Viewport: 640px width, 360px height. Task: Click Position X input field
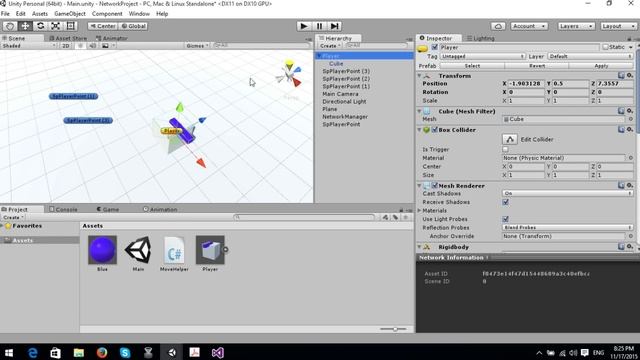[526, 83]
